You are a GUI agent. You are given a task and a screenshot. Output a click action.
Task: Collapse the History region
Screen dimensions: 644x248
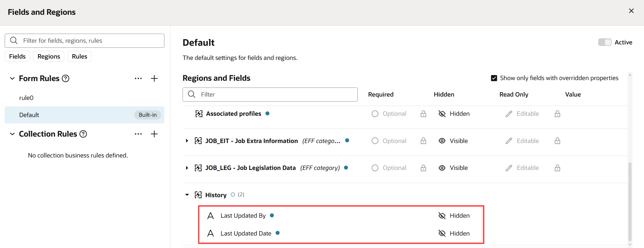(x=187, y=195)
